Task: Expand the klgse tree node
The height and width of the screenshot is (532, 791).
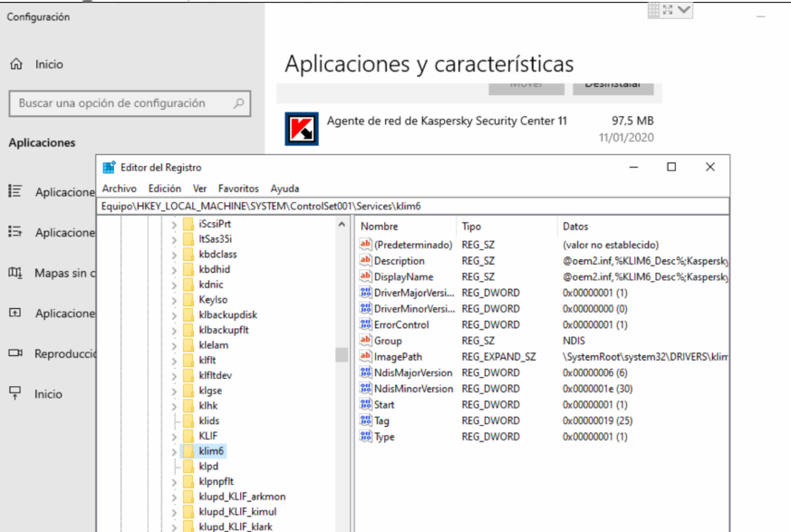Action: click(174, 392)
